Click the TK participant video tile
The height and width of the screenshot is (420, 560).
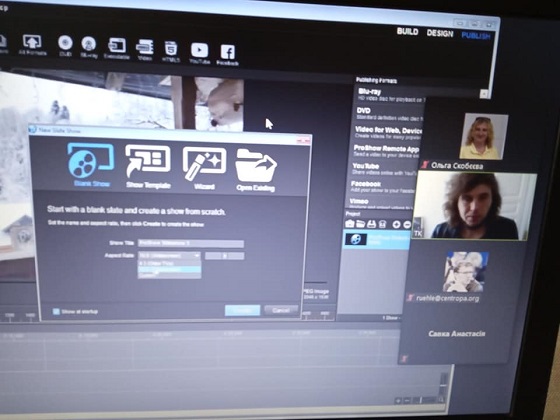(474, 206)
